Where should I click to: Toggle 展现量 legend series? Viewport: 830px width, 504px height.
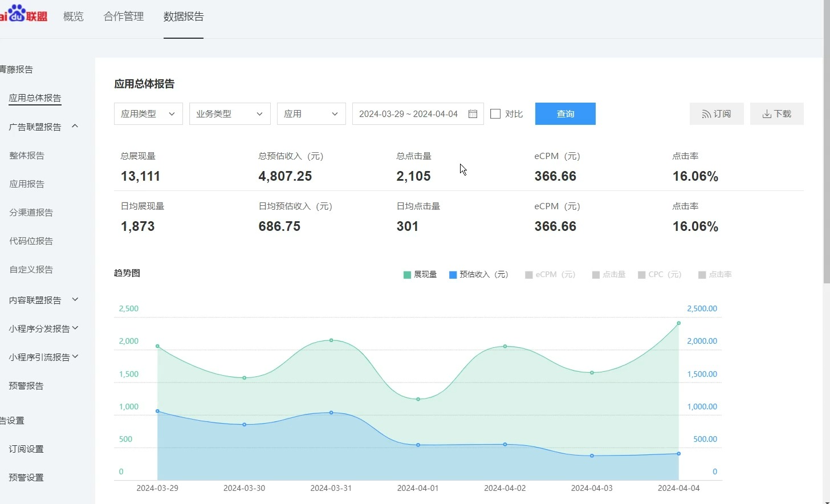(420, 275)
